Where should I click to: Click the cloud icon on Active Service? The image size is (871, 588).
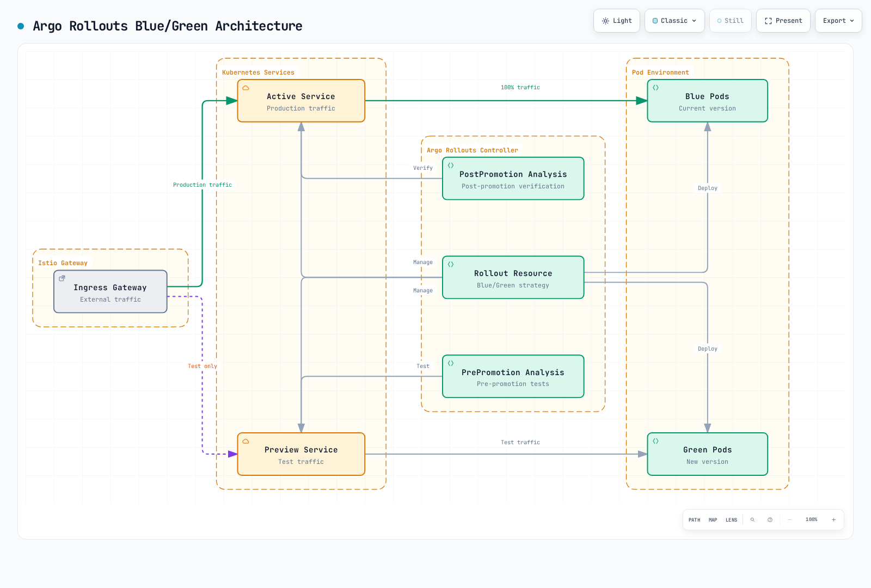click(246, 88)
